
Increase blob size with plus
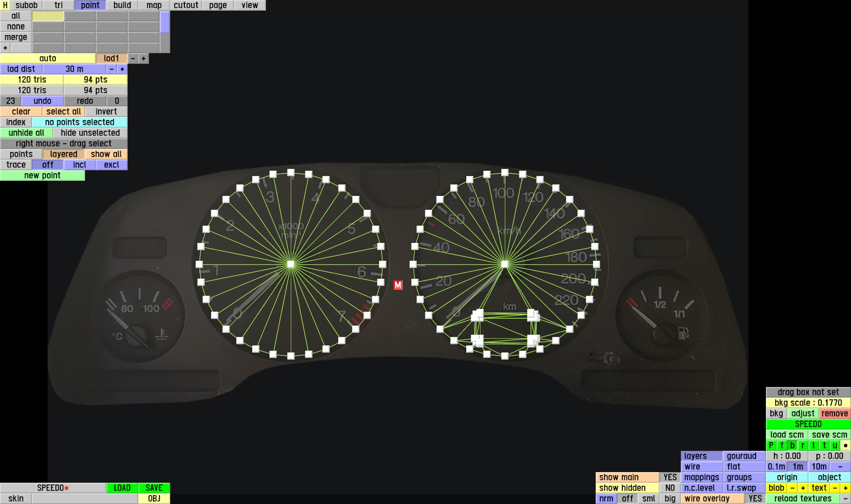point(803,488)
